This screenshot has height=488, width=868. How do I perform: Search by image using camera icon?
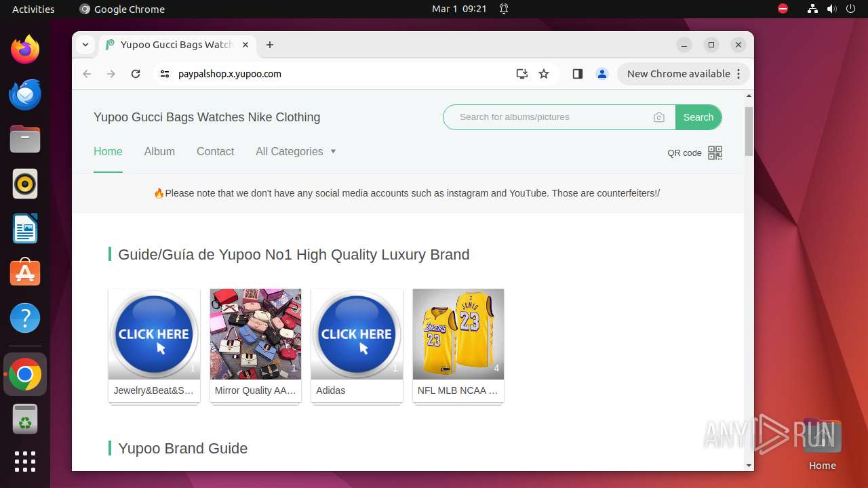pos(659,117)
